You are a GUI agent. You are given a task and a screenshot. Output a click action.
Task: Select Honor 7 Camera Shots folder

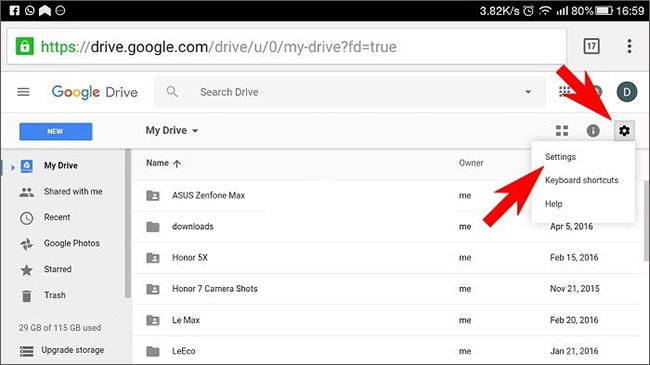tap(215, 289)
